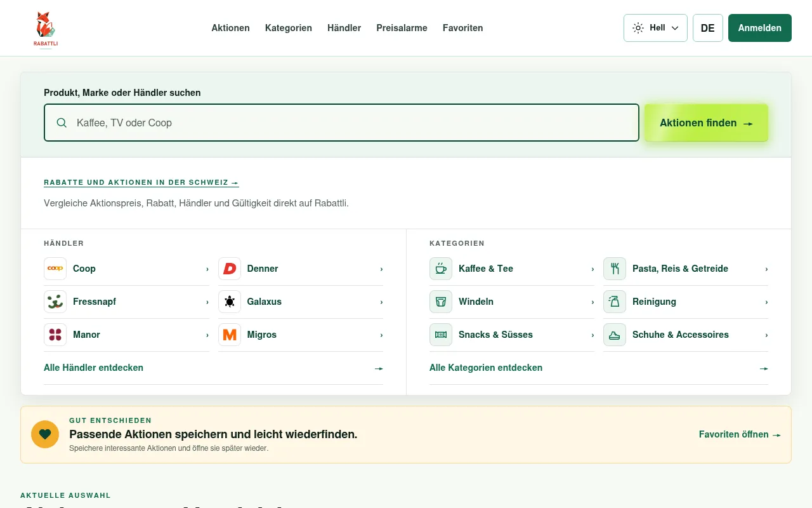Image resolution: width=812 pixels, height=508 pixels.
Task: Open Favoriten in the top navigation
Action: point(463,28)
